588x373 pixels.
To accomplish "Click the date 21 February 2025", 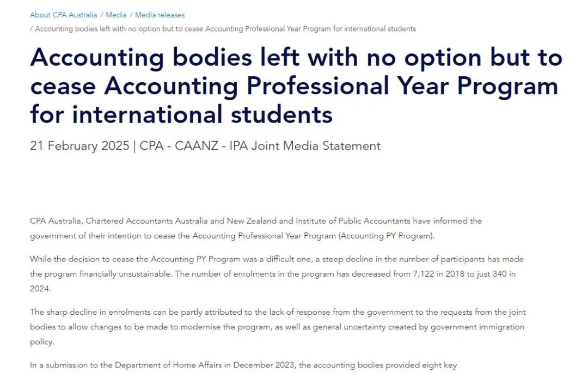I will (79, 146).
